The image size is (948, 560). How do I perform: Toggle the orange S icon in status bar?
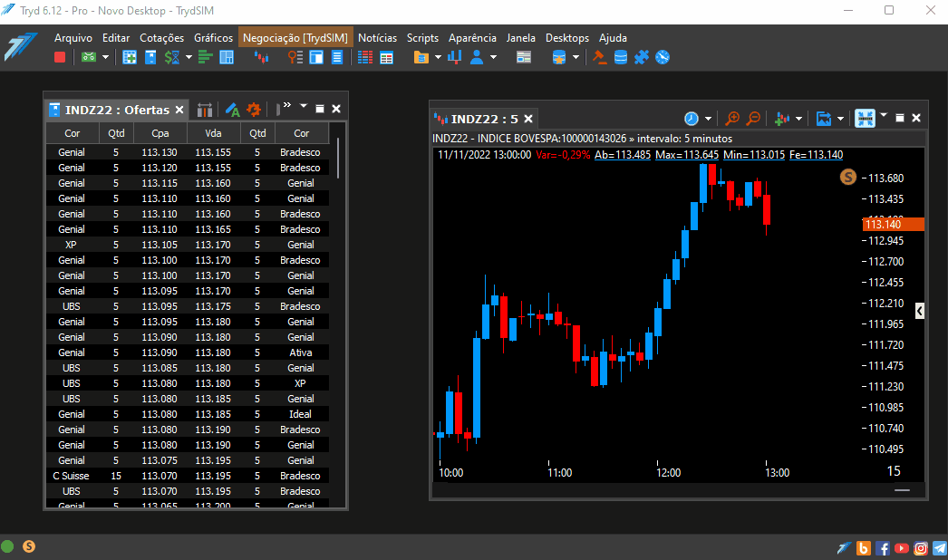coord(28,546)
